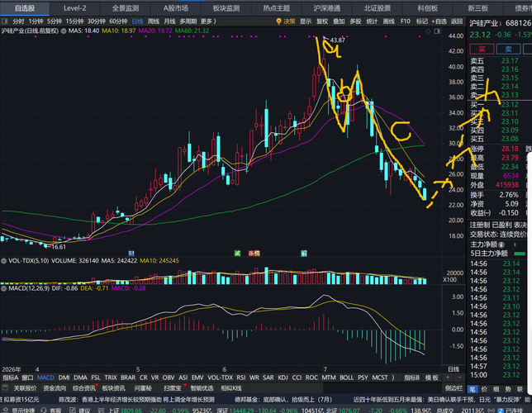
Task: Add stock via +自选 button
Action: pyautogui.click(x=439, y=21)
